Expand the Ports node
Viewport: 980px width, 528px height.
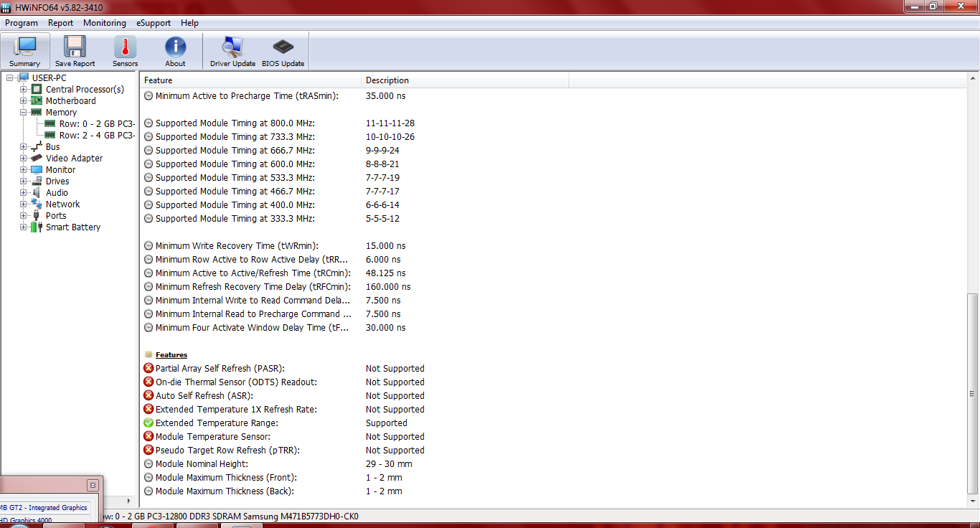coord(24,215)
